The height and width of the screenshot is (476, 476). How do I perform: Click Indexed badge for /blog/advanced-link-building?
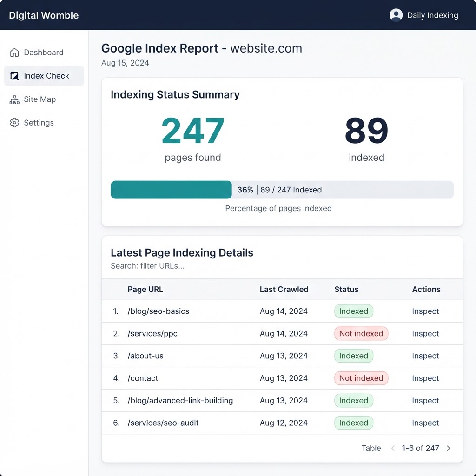point(354,400)
